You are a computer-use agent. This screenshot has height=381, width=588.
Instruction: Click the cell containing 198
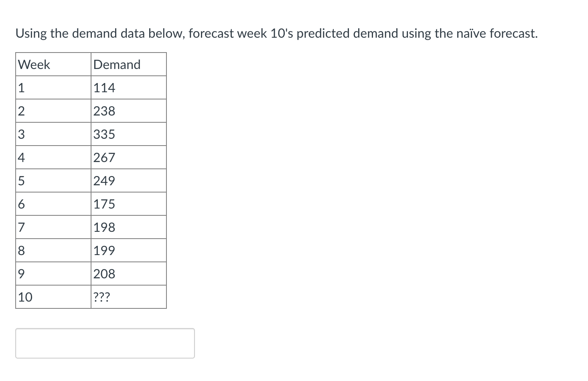point(128,227)
